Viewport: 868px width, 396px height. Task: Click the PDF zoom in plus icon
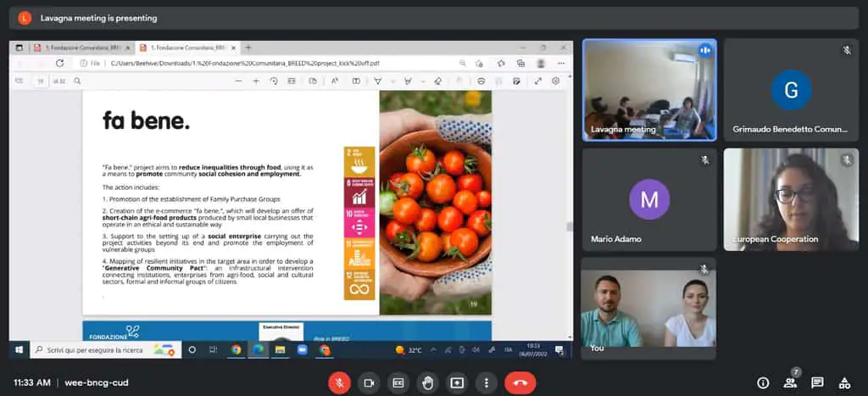[256, 81]
